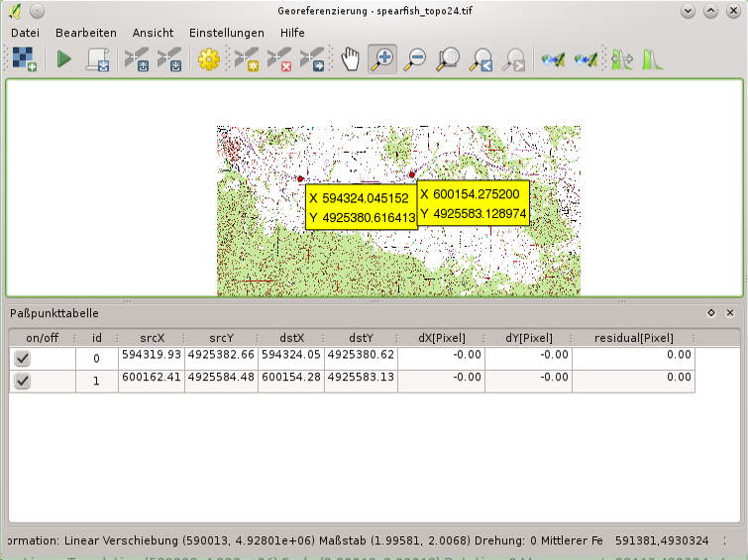The image size is (748, 560).
Task: Sort table by srcX column header
Action: pos(152,338)
